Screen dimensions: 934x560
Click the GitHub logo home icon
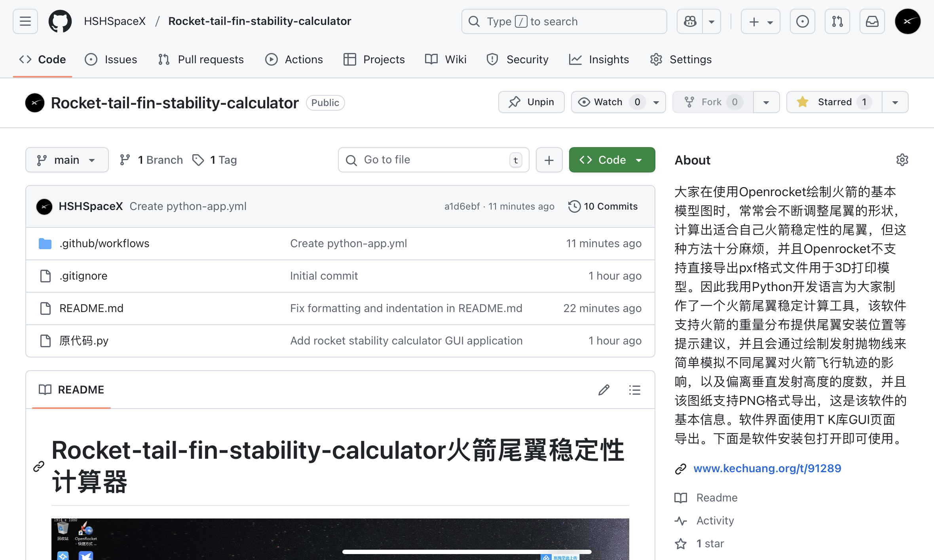click(60, 21)
